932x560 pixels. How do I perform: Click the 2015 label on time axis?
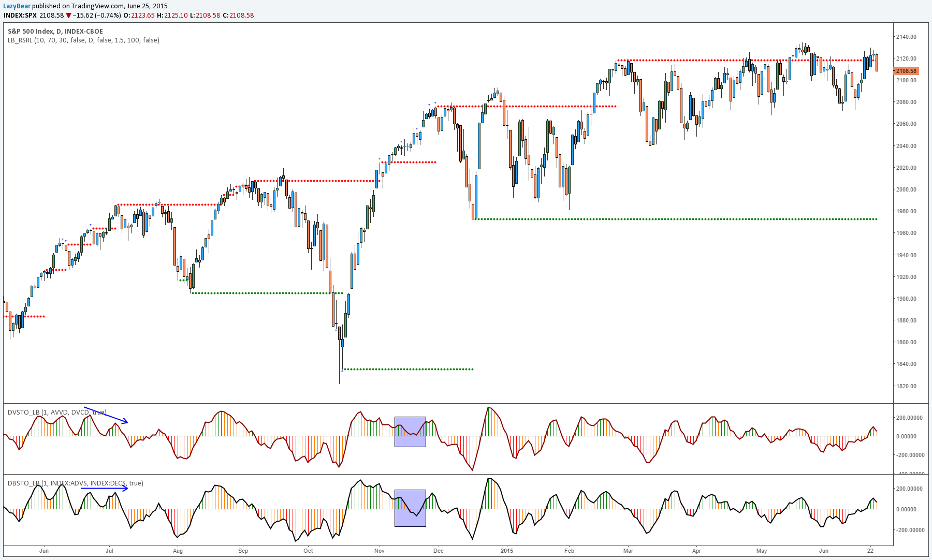pos(507,551)
